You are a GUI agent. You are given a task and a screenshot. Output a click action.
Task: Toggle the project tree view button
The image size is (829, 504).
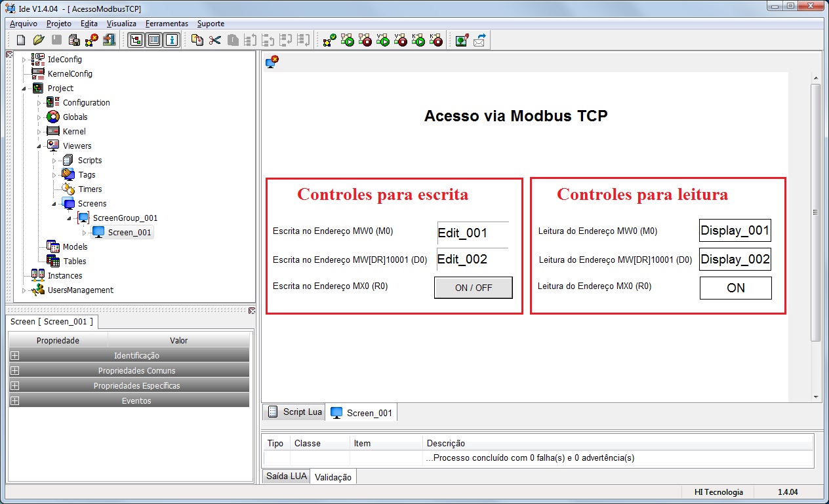[136, 40]
